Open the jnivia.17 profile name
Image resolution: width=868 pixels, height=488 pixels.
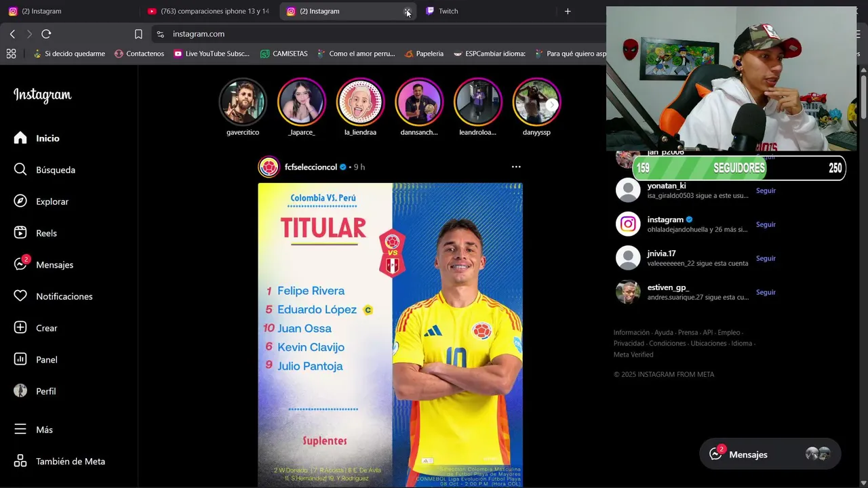click(661, 253)
